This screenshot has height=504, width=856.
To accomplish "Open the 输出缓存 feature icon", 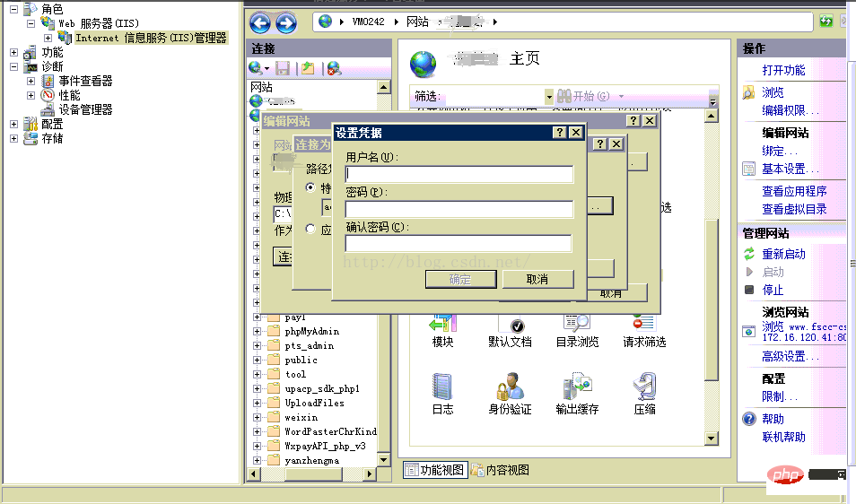I will (577, 387).
